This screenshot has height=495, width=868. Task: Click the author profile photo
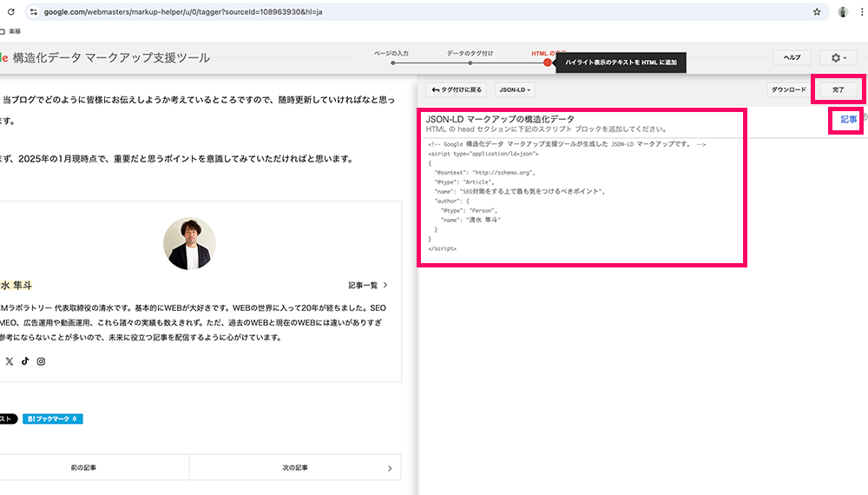[x=189, y=244]
